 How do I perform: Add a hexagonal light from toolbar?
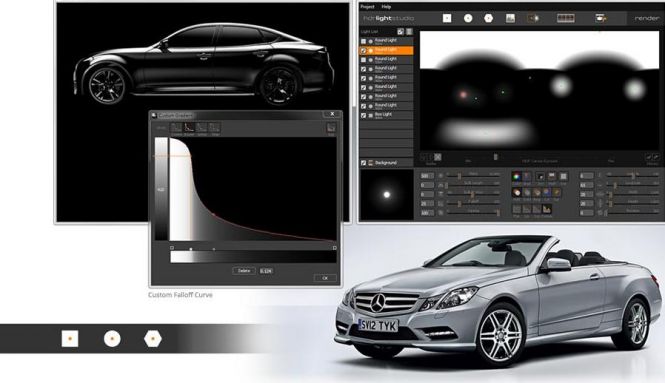(489, 18)
